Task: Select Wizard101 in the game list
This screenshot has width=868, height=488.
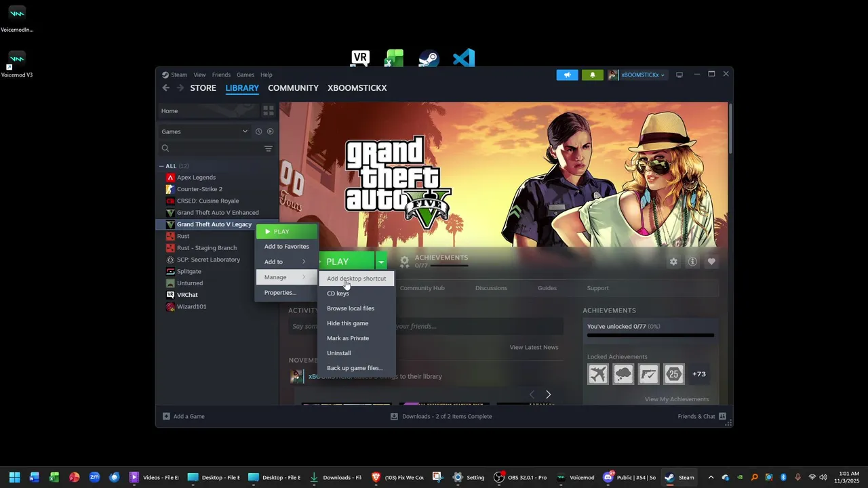Action: point(192,306)
